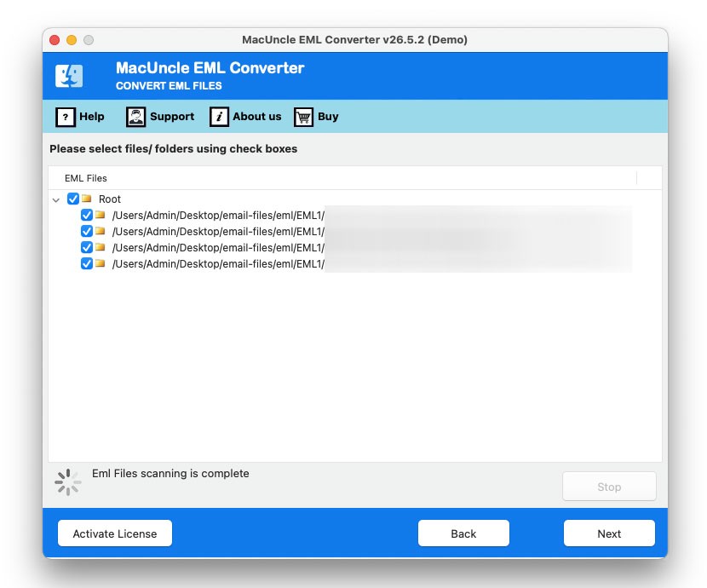Image resolution: width=707 pixels, height=588 pixels.
Task: Uncheck the second EML1 folder checkbox
Action: pos(87,231)
